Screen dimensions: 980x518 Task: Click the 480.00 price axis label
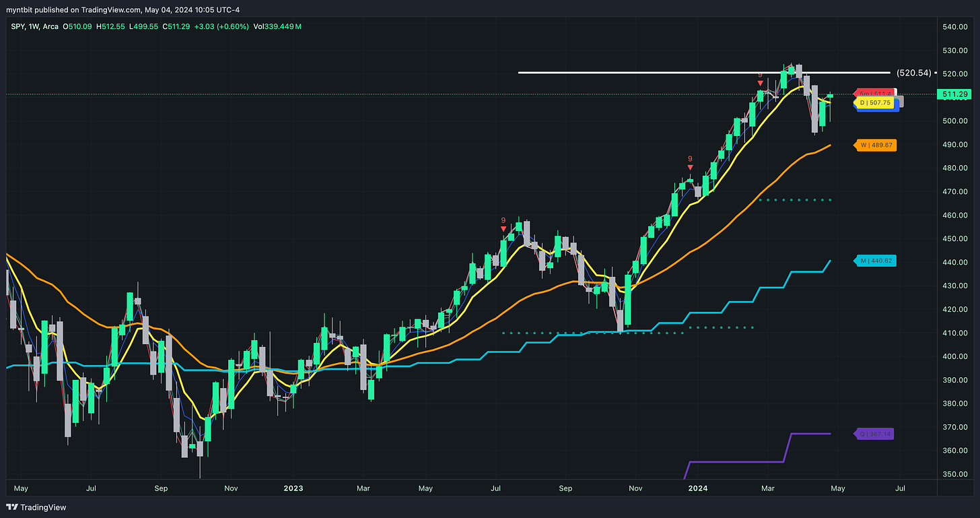tap(954, 168)
